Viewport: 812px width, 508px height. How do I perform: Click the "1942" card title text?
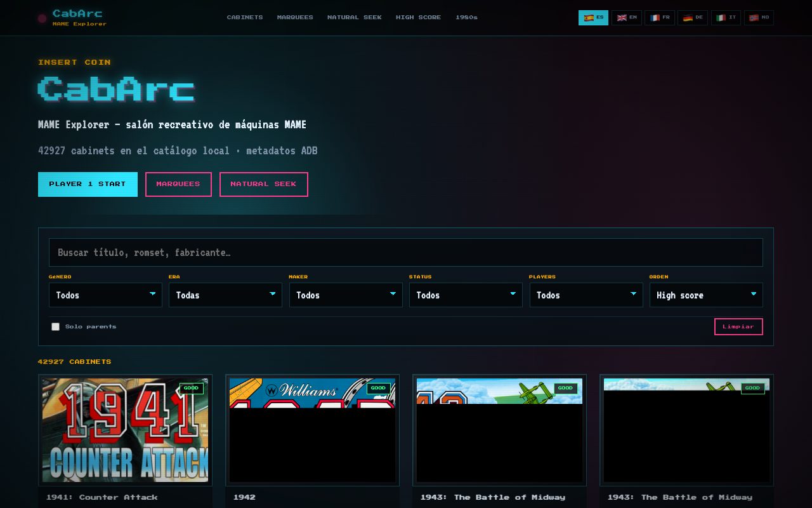point(244,497)
